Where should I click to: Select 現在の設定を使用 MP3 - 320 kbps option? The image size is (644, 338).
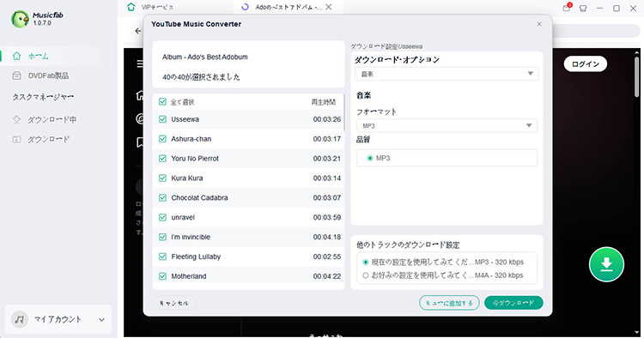(x=366, y=263)
